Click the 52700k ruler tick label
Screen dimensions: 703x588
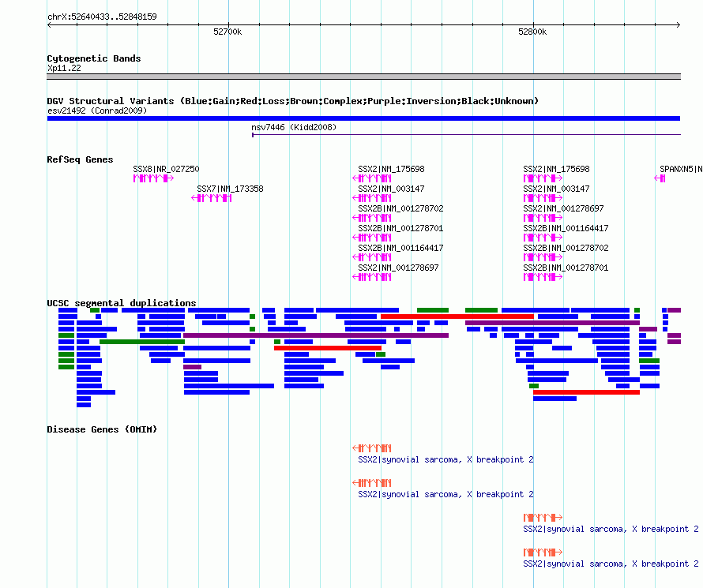coord(227,32)
